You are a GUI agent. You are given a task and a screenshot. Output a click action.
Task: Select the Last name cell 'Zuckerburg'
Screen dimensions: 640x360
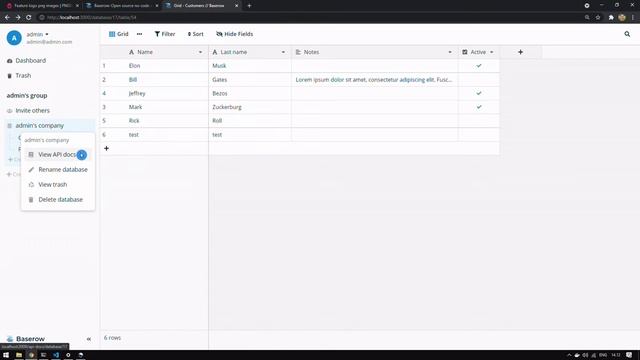[250, 107]
